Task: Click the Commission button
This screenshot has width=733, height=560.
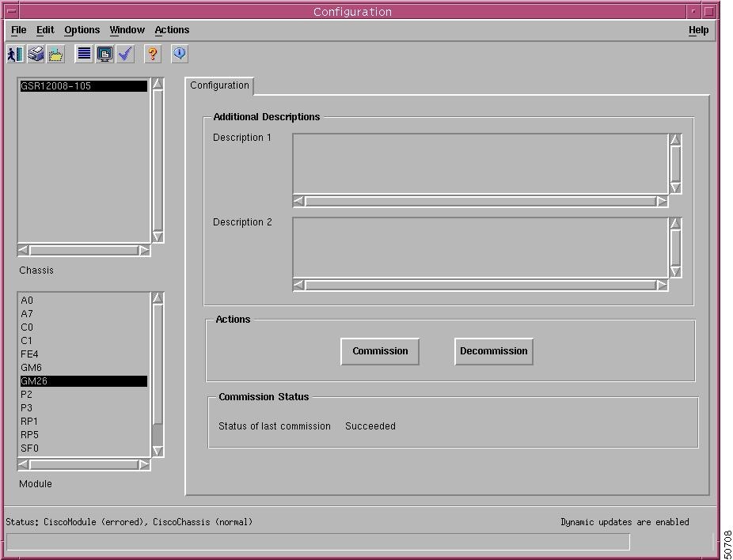Action: point(380,351)
